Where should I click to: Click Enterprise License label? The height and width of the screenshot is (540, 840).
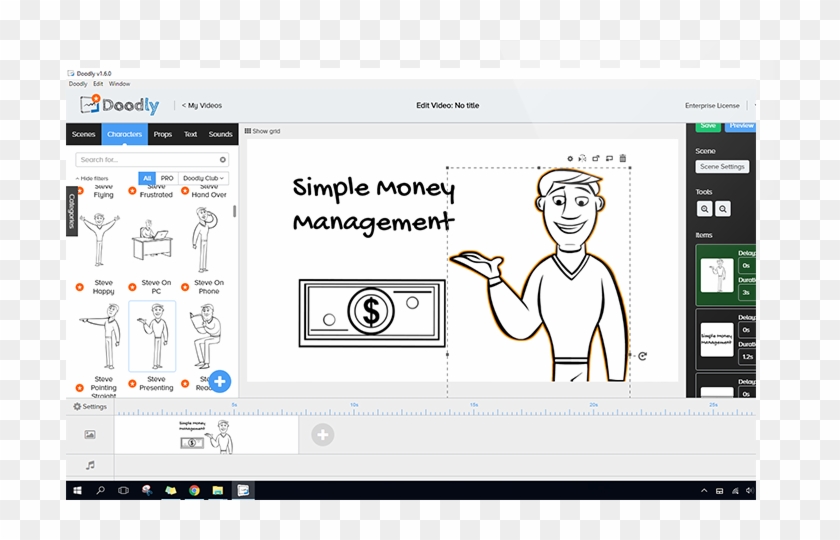[712, 106]
